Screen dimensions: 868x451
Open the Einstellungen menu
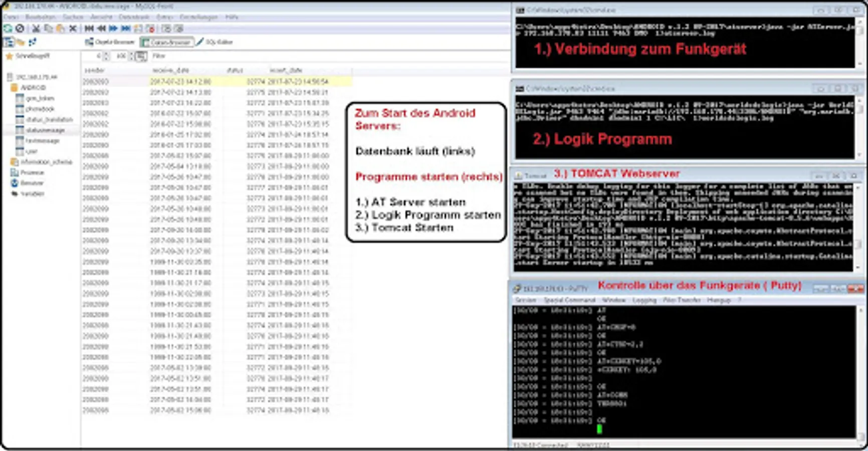[198, 17]
